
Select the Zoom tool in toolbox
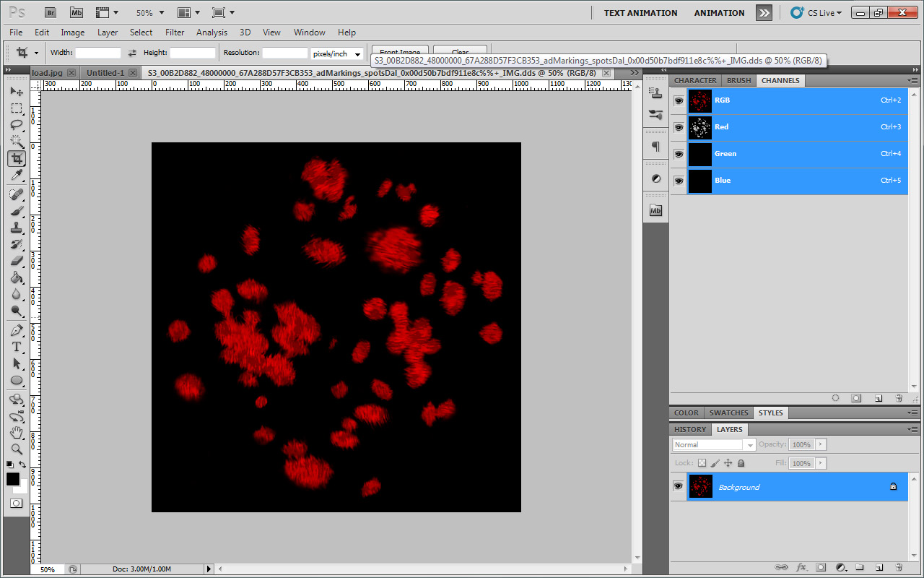tap(17, 449)
